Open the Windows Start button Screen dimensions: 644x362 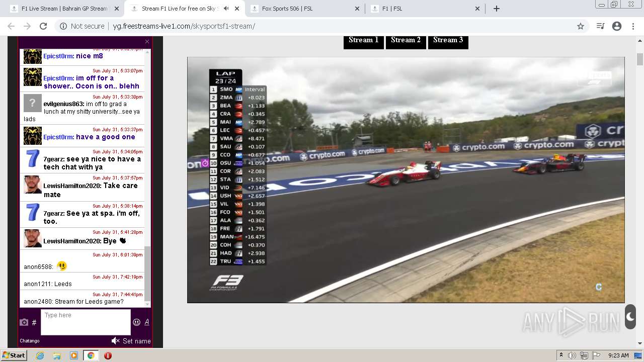point(14,355)
